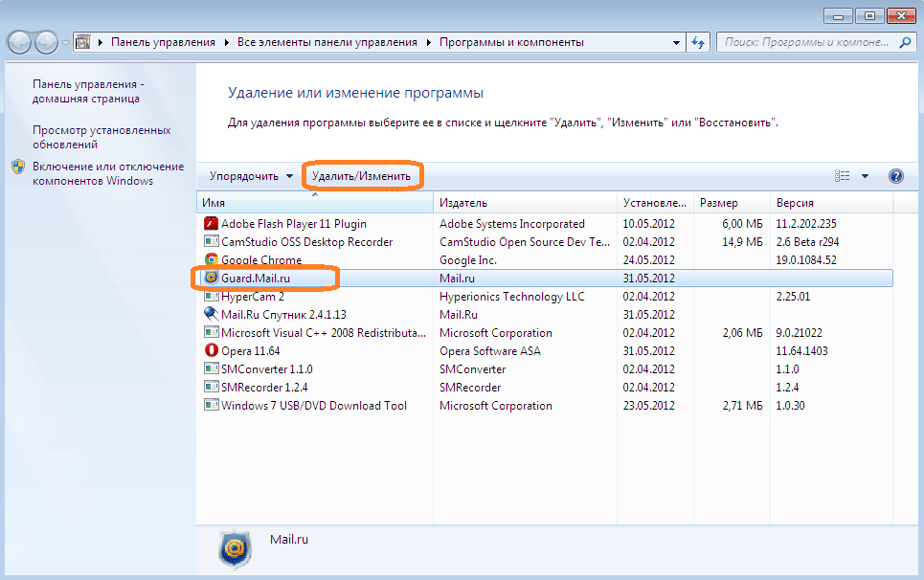Click the Удалить/Изменить toolbar button

click(x=361, y=176)
